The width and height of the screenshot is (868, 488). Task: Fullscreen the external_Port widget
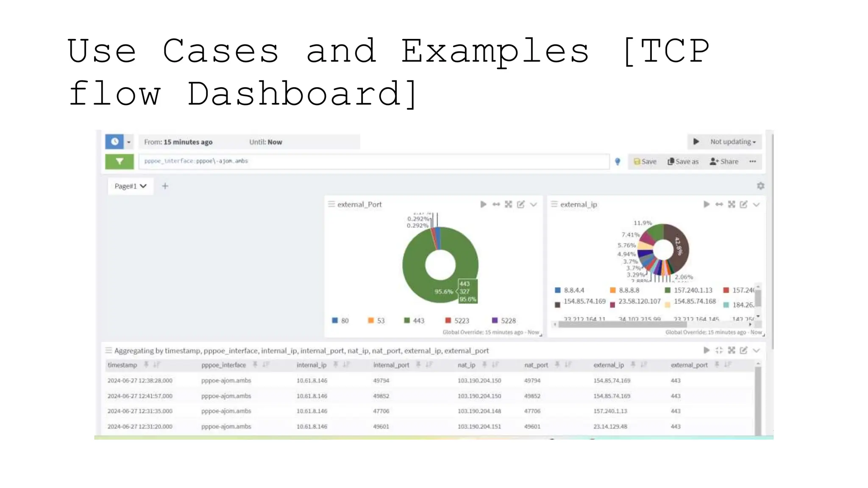tap(509, 205)
